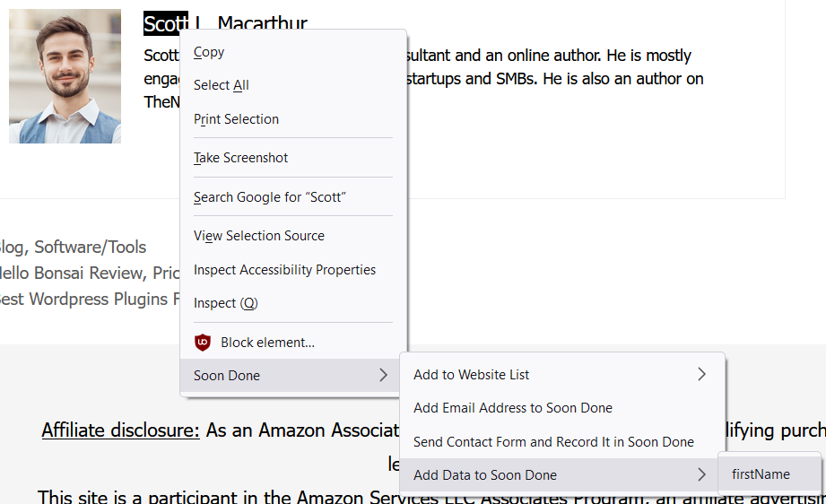The width and height of the screenshot is (826, 504).
Task: Expand Add to Website List chevron
Action: (701, 375)
